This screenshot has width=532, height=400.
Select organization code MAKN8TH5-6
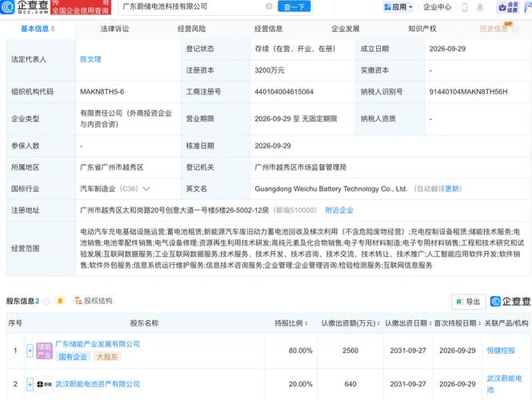coord(102,92)
